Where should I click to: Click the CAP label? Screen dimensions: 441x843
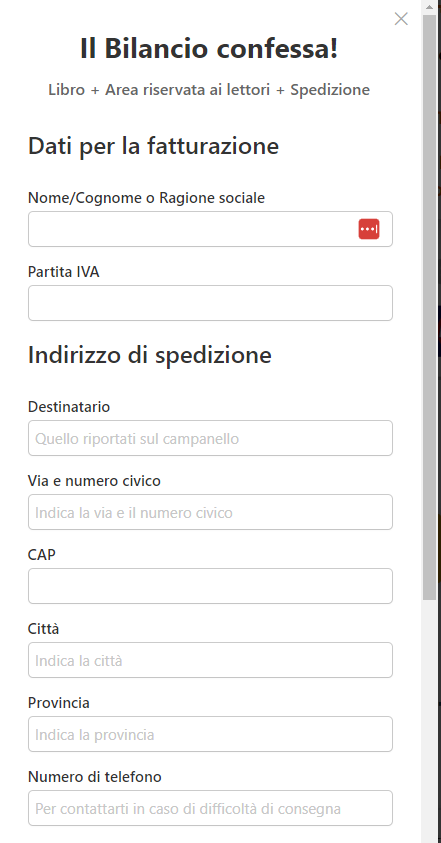pyautogui.click(x=41, y=555)
